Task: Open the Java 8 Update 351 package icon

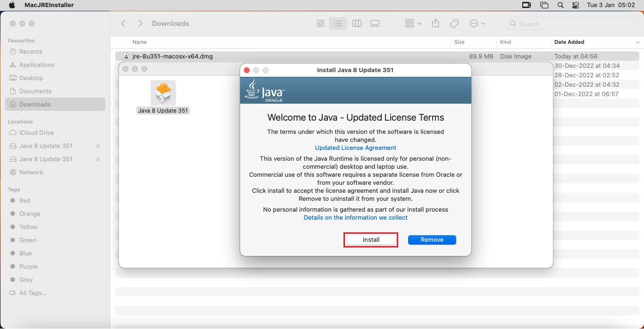Action: point(163,93)
